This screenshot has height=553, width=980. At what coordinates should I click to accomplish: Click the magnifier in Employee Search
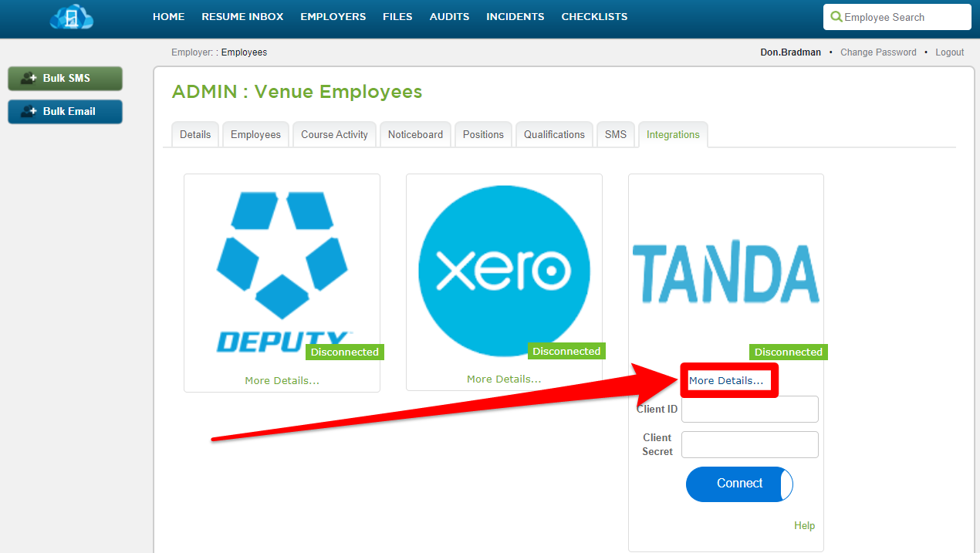(835, 16)
